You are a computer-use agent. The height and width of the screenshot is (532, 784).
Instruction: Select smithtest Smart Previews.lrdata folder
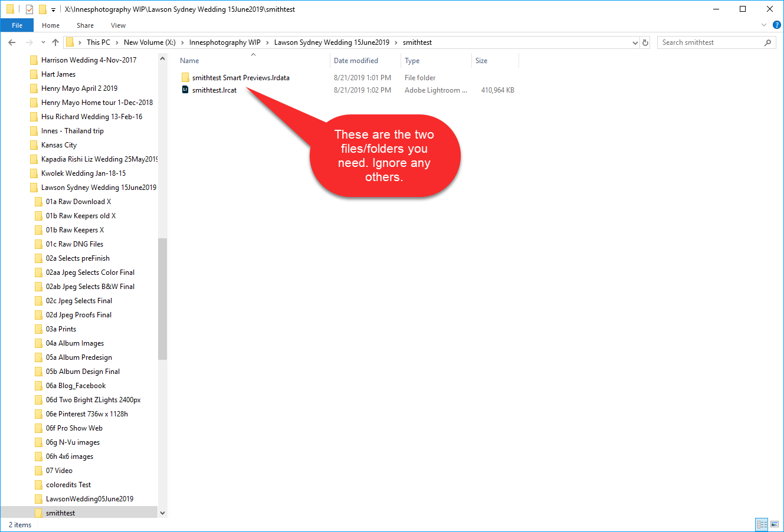tap(241, 78)
